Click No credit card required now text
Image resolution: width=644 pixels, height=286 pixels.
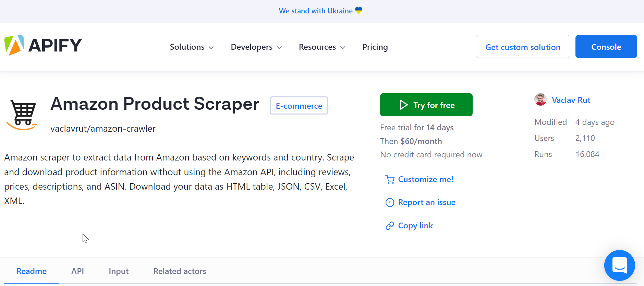click(x=431, y=155)
